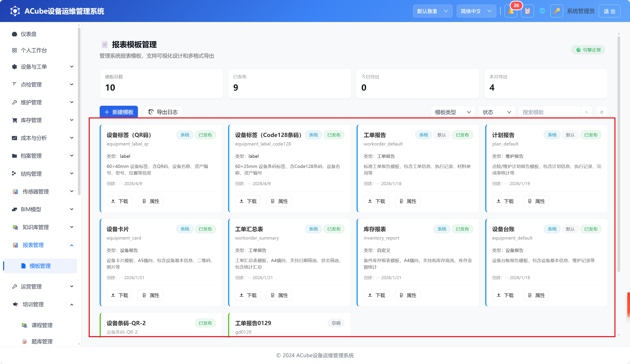The image size is (630, 364).
Task: Expand the 点检管理 menu
Action: pos(40,84)
